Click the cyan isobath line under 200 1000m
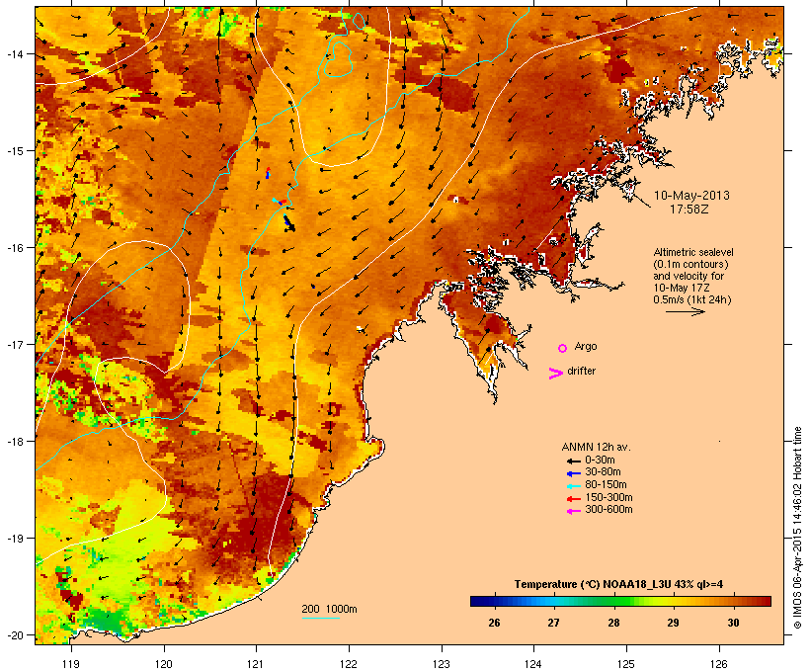The width and height of the screenshot is (810, 672). click(320, 618)
